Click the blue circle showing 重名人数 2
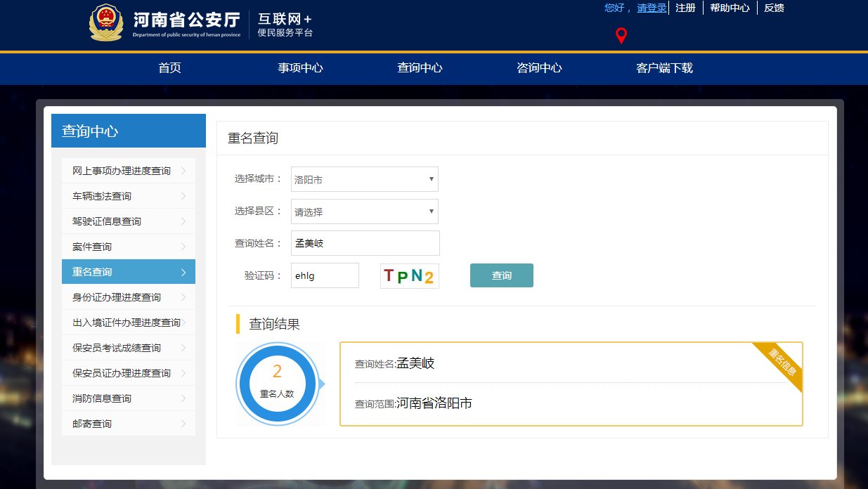 [x=278, y=384]
